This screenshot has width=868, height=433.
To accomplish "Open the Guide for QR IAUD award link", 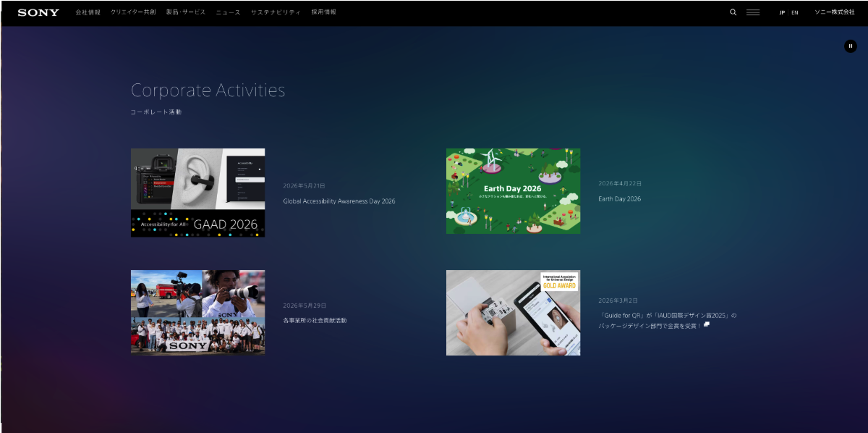I will [668, 321].
